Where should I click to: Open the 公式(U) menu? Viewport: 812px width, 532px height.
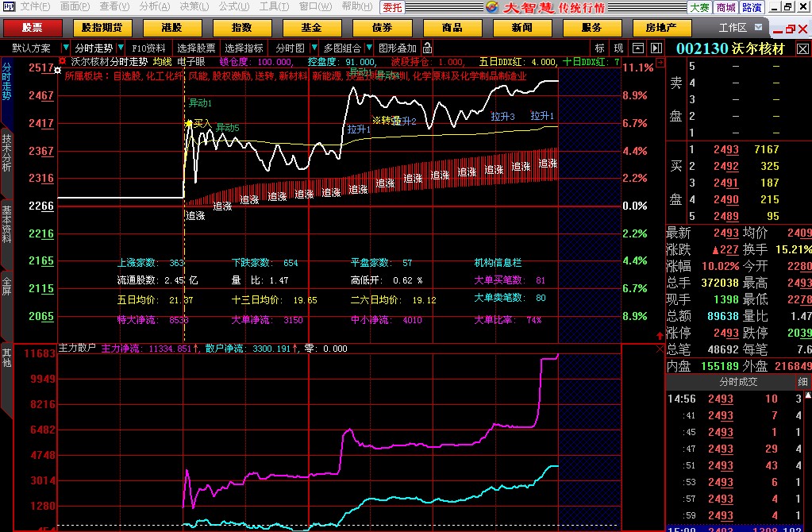coord(233,6)
